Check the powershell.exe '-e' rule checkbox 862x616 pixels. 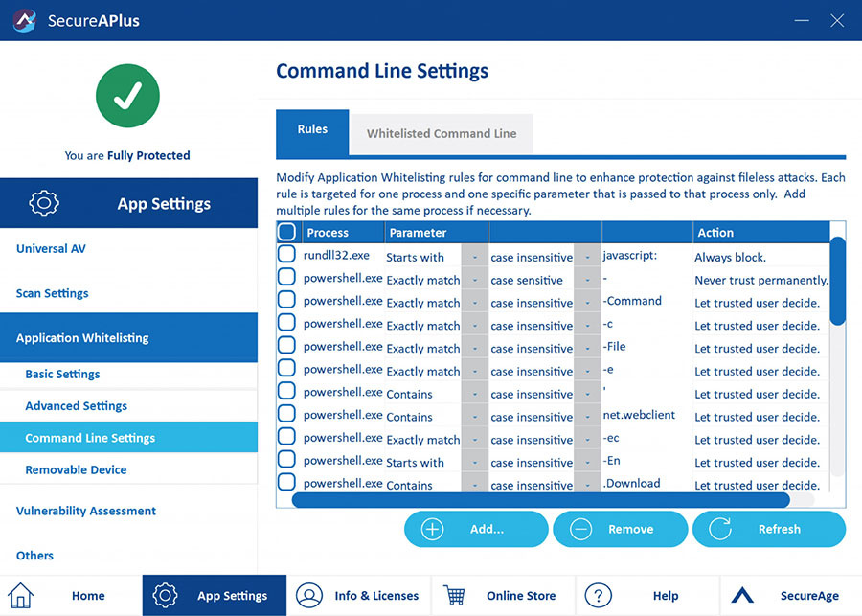286,368
